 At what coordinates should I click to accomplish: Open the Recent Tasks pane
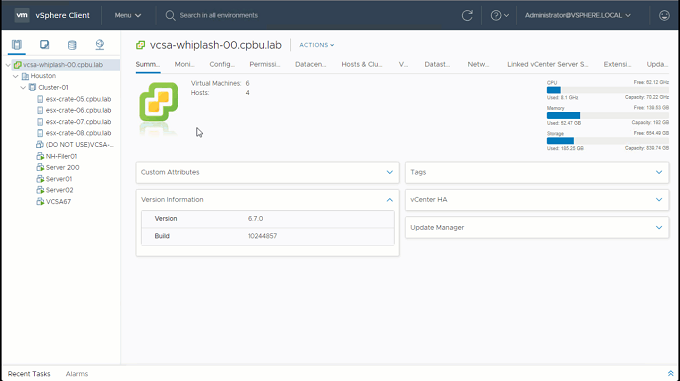[29, 374]
